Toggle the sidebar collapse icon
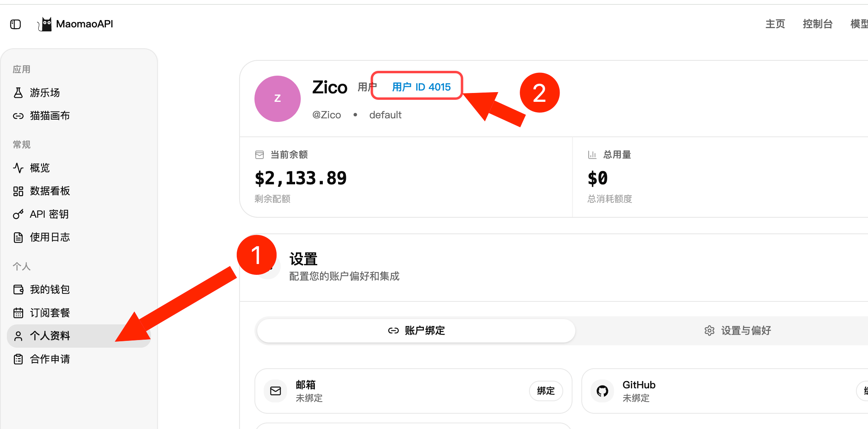The image size is (868, 429). 15,24
